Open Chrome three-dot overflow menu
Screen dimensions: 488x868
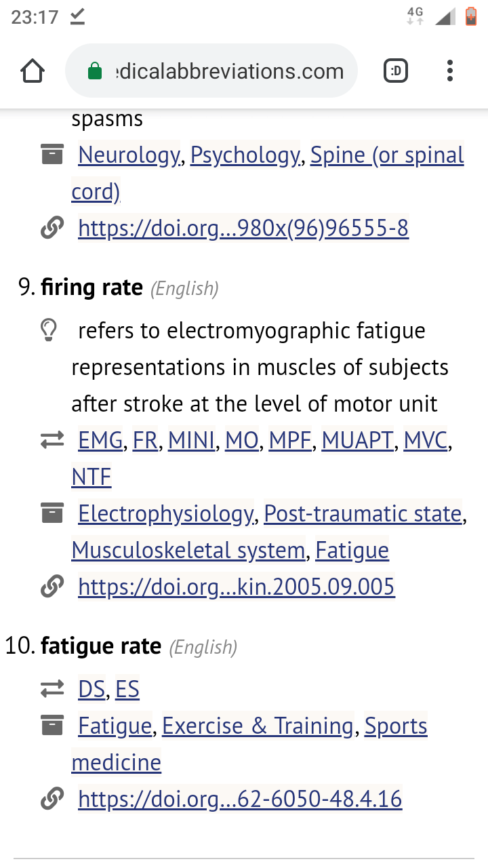coord(450,71)
